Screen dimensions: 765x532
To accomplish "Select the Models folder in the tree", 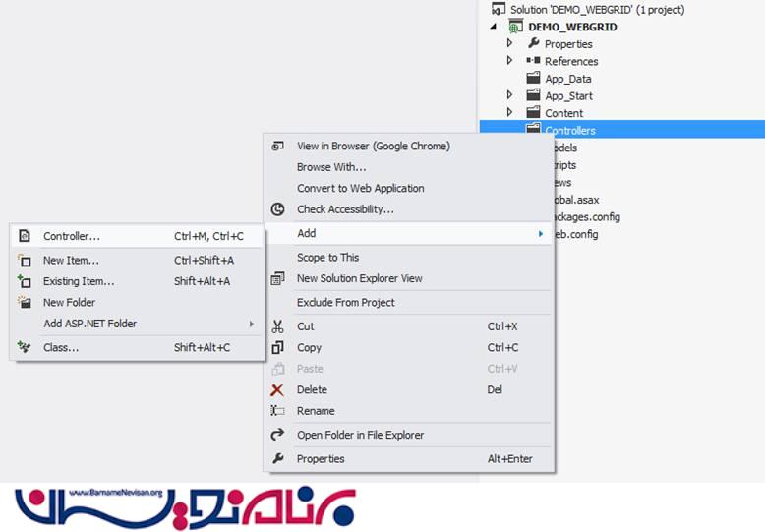I will [x=566, y=148].
